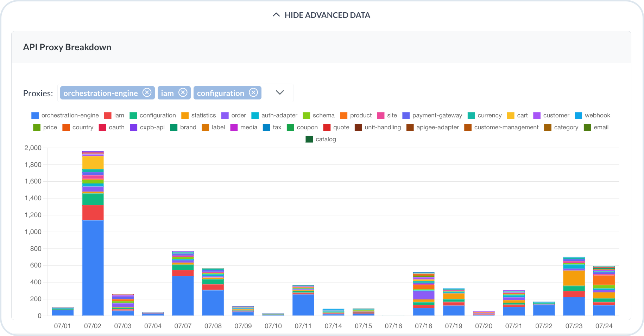Viewport: 644px width, 336px height.
Task: Click the customer-management legend label
Action: [x=506, y=127]
